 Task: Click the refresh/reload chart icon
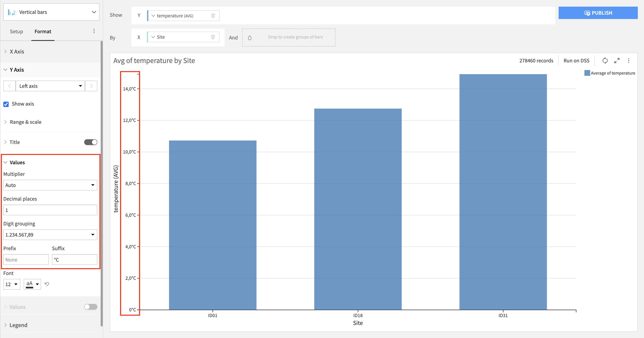pos(605,60)
